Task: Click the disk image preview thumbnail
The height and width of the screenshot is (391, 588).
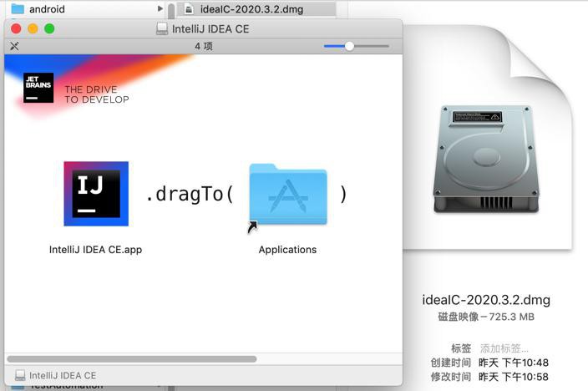Action: click(x=486, y=160)
